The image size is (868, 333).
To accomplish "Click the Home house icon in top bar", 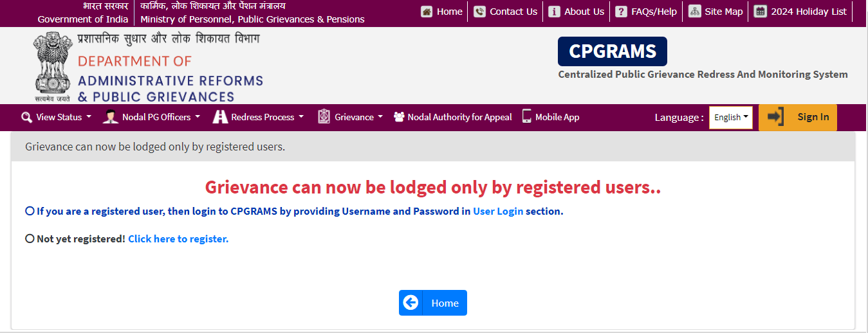I will click(x=427, y=12).
